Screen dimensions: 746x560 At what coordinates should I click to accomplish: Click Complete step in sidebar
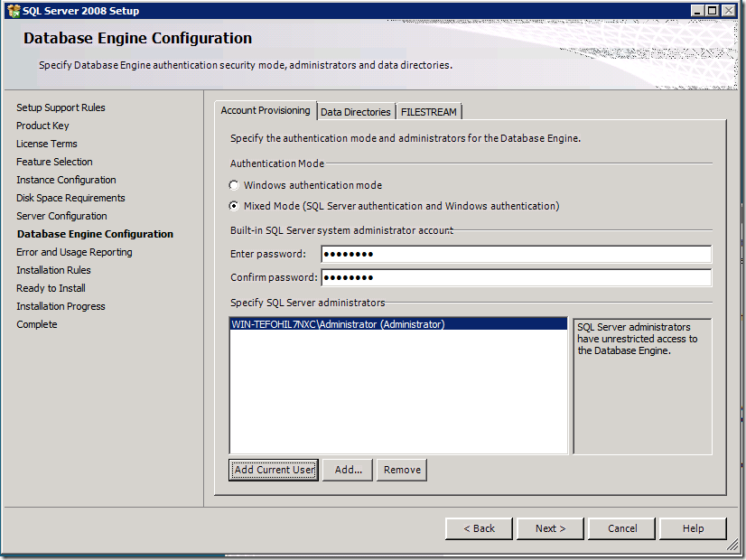37,324
